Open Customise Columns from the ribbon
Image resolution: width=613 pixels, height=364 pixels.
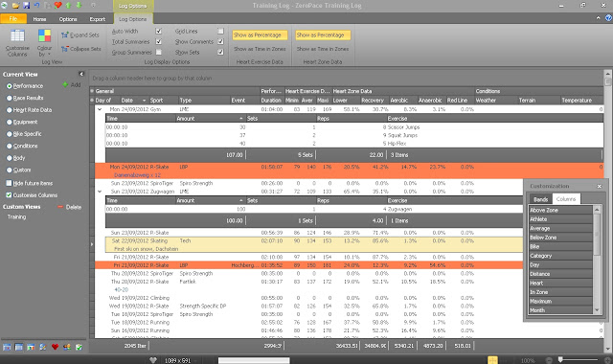(x=17, y=42)
